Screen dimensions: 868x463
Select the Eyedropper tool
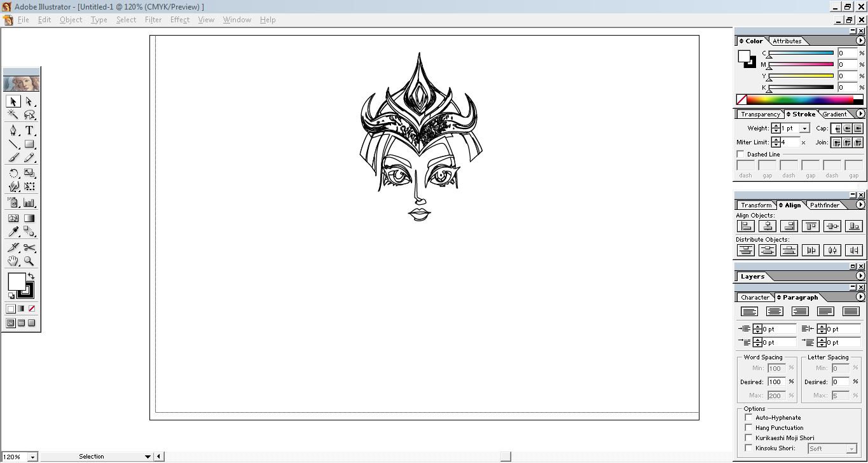pos(13,232)
